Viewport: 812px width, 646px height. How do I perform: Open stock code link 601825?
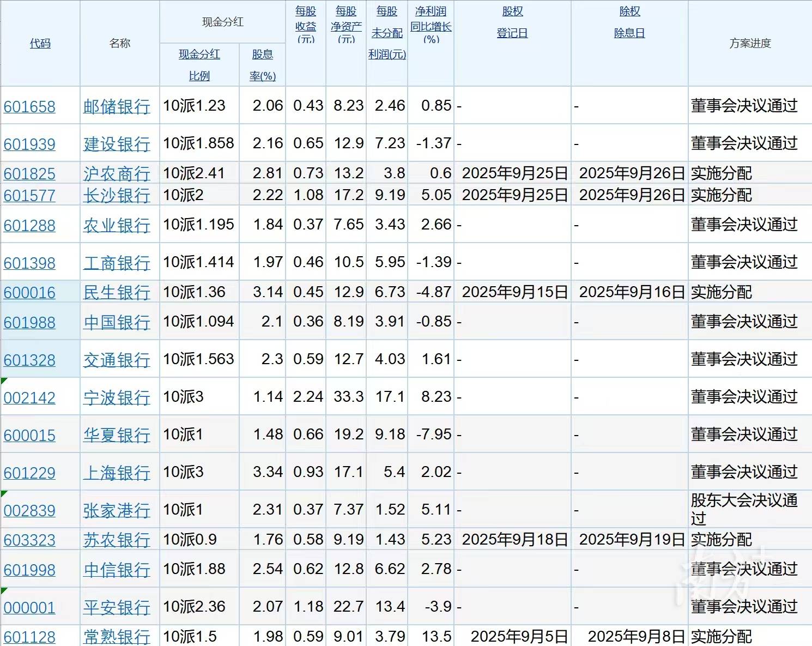tap(29, 173)
